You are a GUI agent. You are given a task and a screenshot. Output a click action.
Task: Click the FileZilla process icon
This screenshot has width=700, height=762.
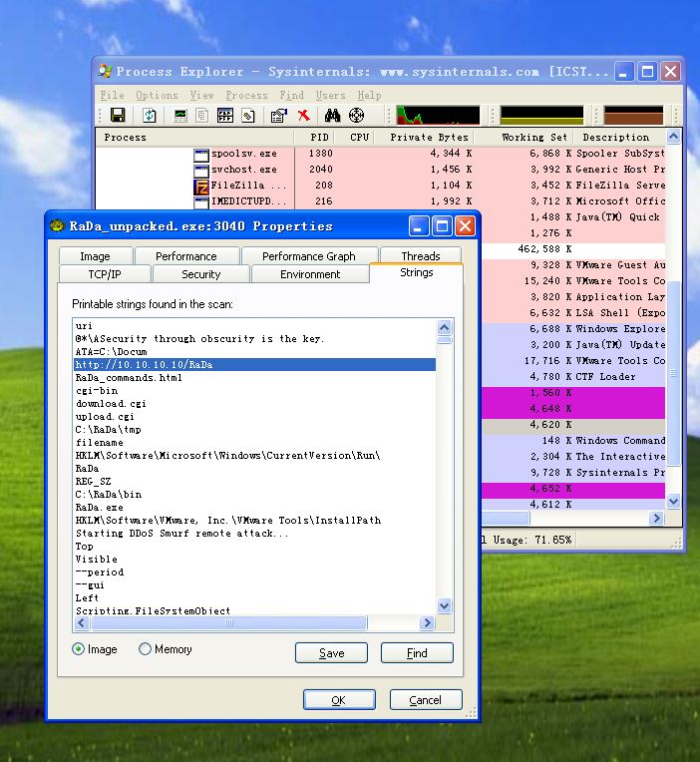(201, 186)
